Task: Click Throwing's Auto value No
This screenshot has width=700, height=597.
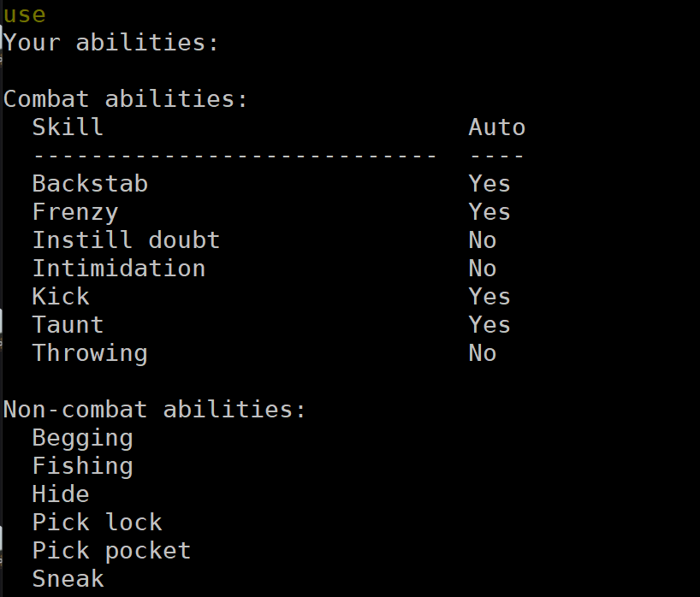Action: (482, 353)
